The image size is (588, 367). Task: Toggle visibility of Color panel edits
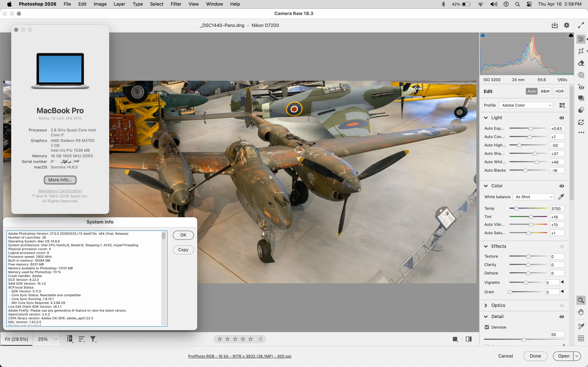tap(562, 186)
